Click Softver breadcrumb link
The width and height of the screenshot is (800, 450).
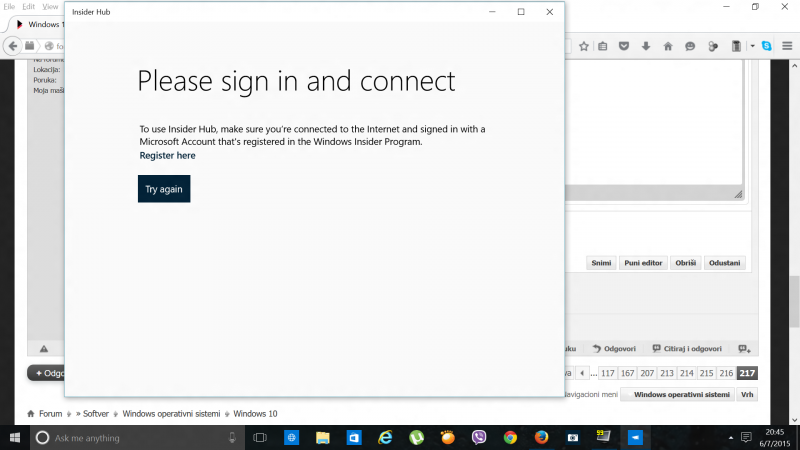coord(96,414)
